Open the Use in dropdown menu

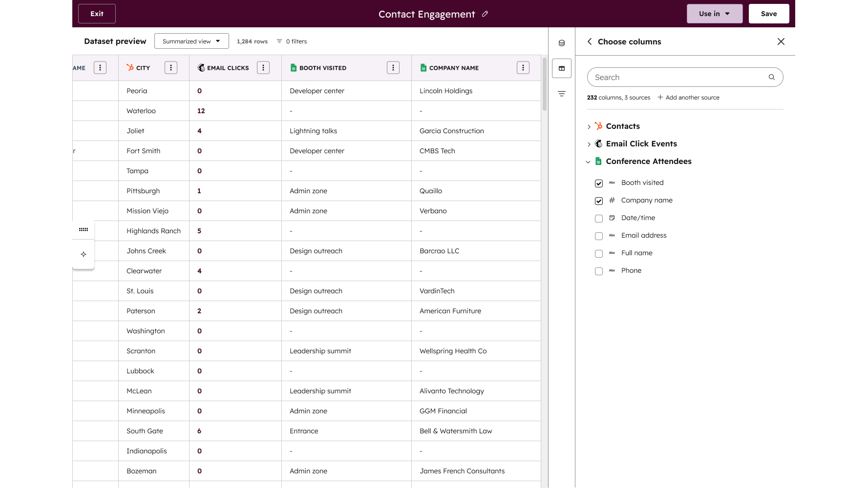click(x=714, y=14)
